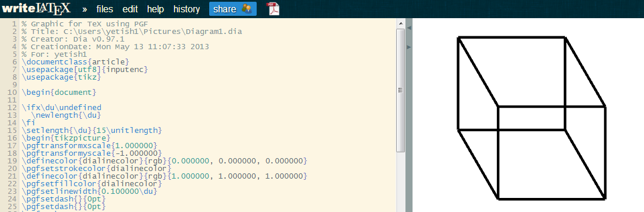The width and height of the screenshot is (644, 212).
Task: Click the blue share button
Action: coord(233,9)
